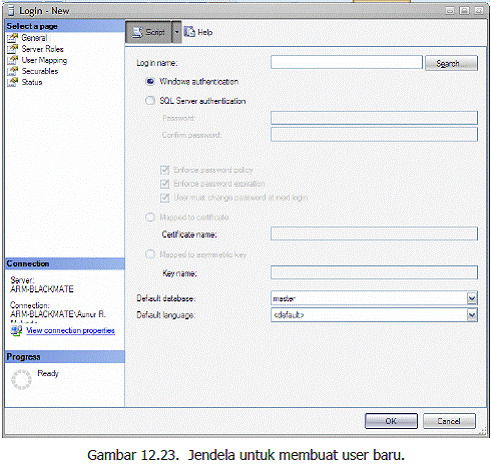Open View connection properties link
This screenshot has width=491, height=474.
point(70,330)
